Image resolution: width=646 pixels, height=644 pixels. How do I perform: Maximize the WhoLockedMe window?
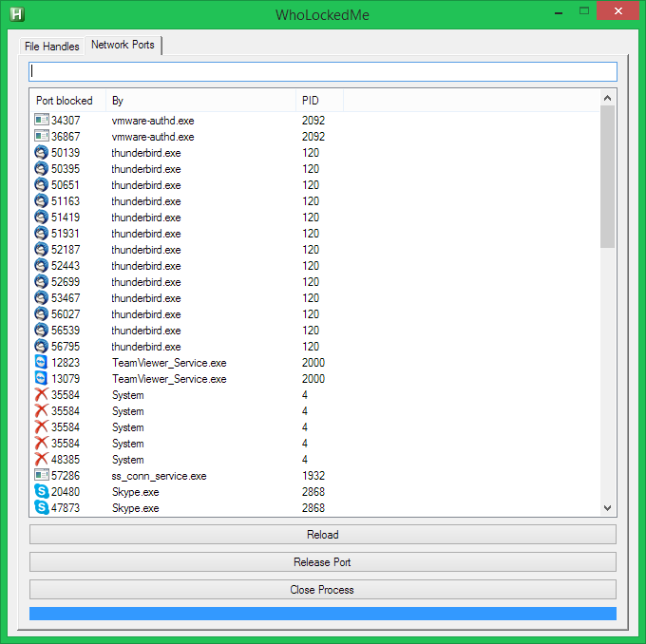tap(584, 11)
